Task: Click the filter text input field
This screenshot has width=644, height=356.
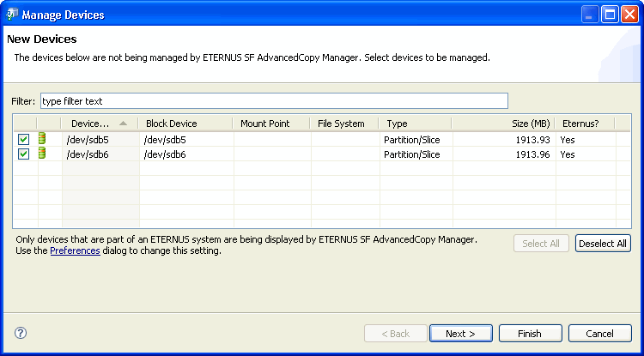Action: 274,101
